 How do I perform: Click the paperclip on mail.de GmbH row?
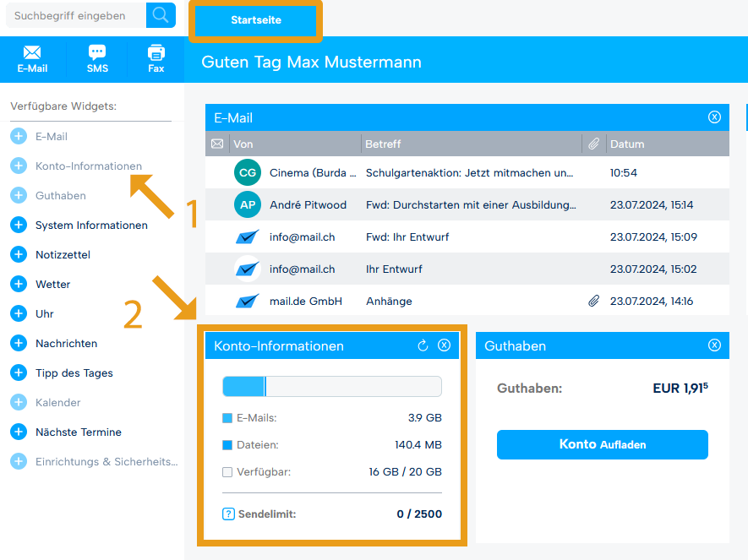(593, 301)
